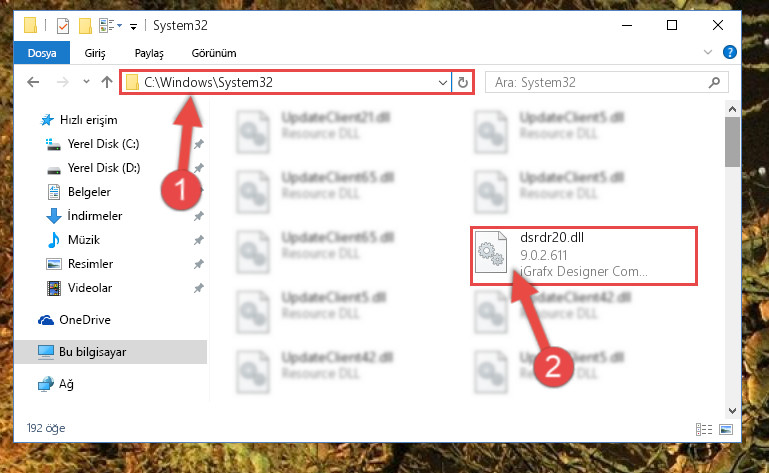
Task: Open the Dosya menu tab
Action: click(x=42, y=53)
